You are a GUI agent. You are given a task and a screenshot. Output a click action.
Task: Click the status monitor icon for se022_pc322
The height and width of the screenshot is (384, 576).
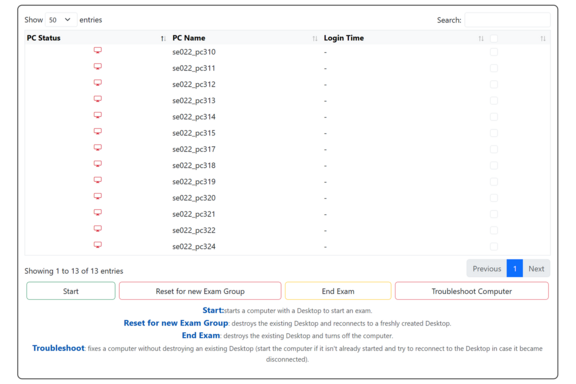pyautogui.click(x=98, y=228)
